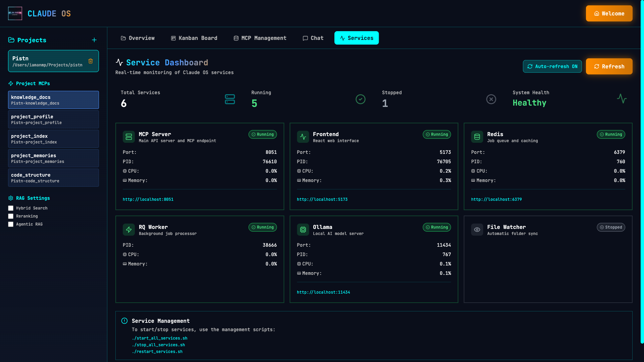644x362 pixels.
Task: Click the Claude OS logo image
Action: [x=15, y=13]
